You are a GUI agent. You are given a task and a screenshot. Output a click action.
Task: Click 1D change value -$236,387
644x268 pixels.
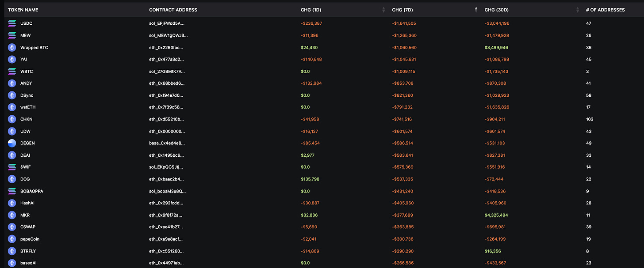[310, 23]
